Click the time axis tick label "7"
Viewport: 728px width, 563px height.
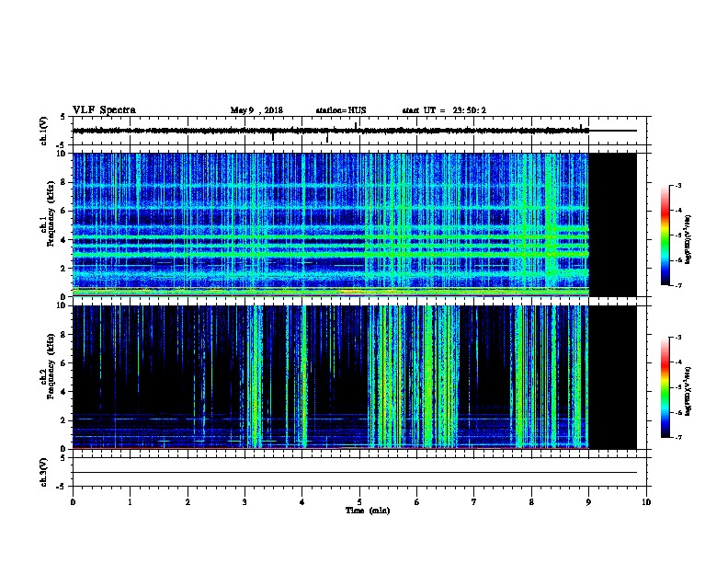[474, 502]
